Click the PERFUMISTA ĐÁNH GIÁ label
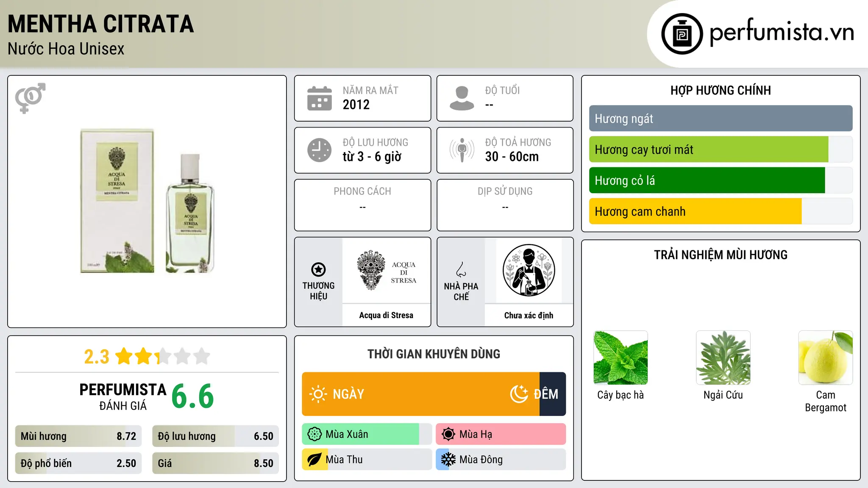 click(x=123, y=396)
